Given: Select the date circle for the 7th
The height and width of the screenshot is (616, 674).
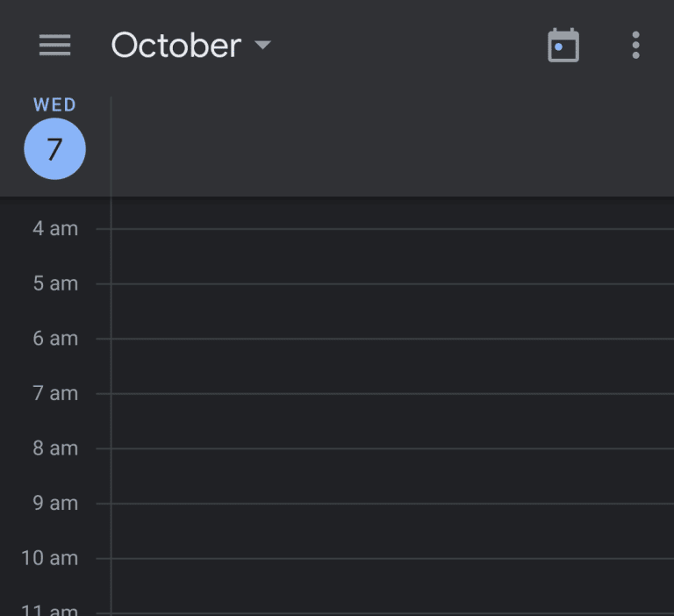Looking at the screenshot, I should pyautogui.click(x=54, y=149).
